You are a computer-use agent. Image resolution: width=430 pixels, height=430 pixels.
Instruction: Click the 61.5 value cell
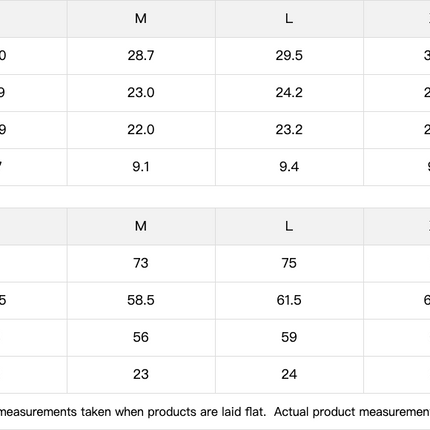[x=289, y=300]
